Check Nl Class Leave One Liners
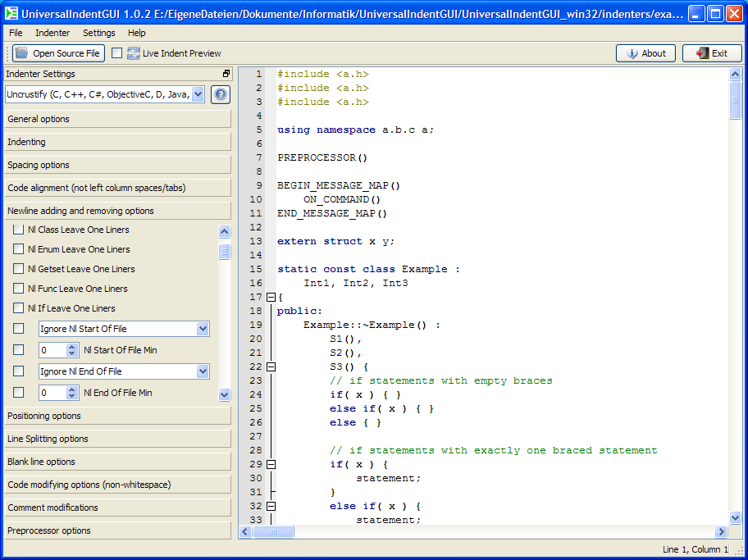Screen dimensions: 748x560 pos(19,230)
